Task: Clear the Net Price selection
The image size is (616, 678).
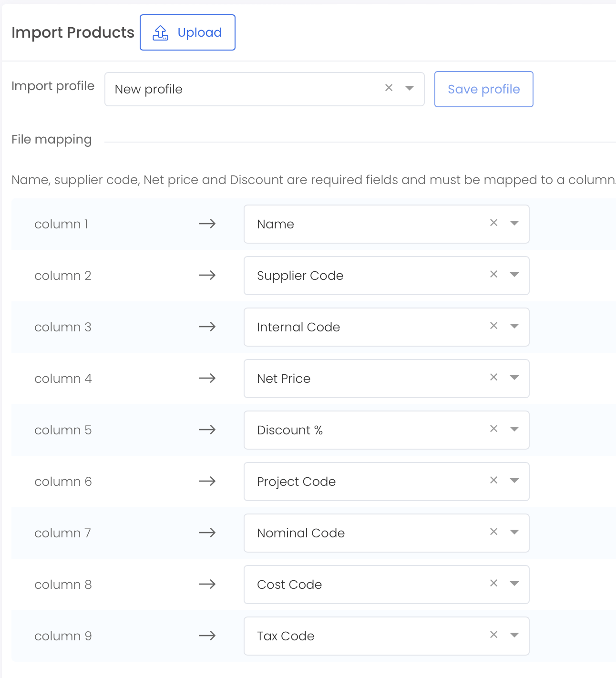Action: point(494,377)
